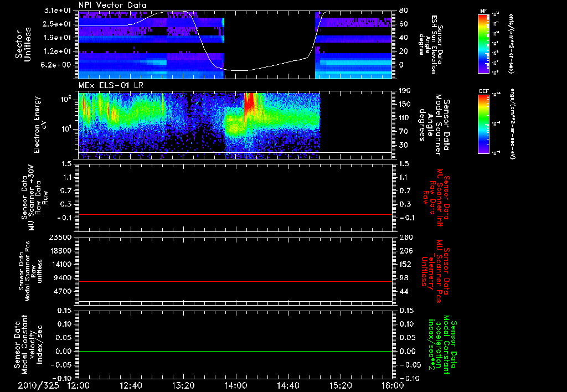Click the 14:40 time axis tick label
This screenshot has width=567, height=392.
(x=288, y=385)
